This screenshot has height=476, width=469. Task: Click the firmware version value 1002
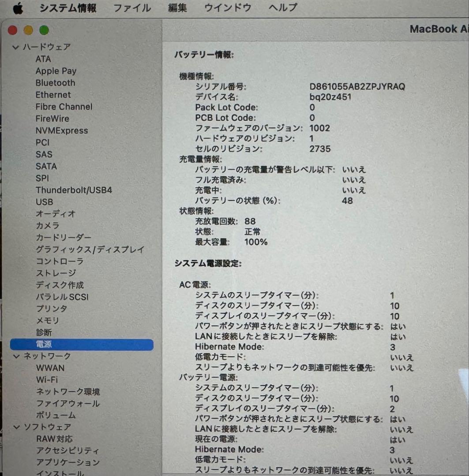(x=320, y=128)
